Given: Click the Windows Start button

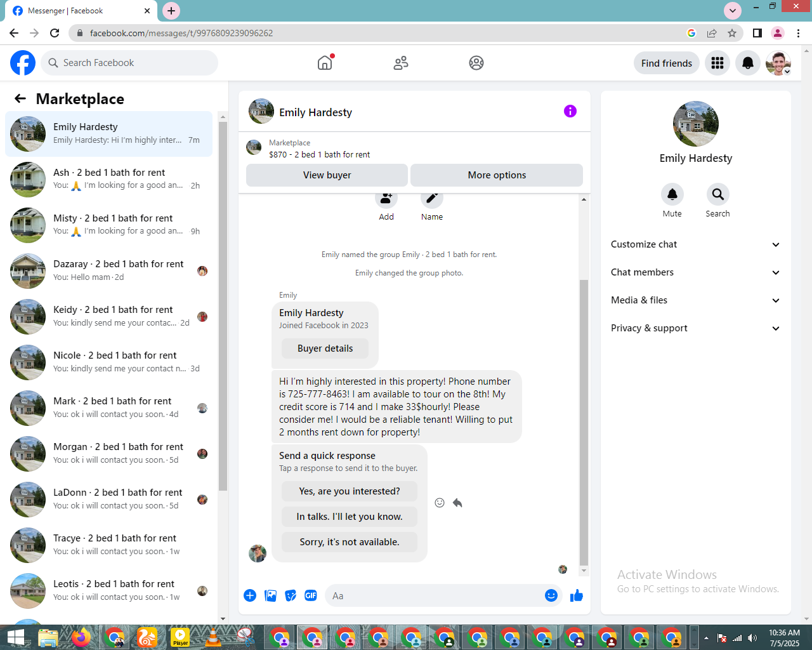Looking at the screenshot, I should (x=15, y=637).
